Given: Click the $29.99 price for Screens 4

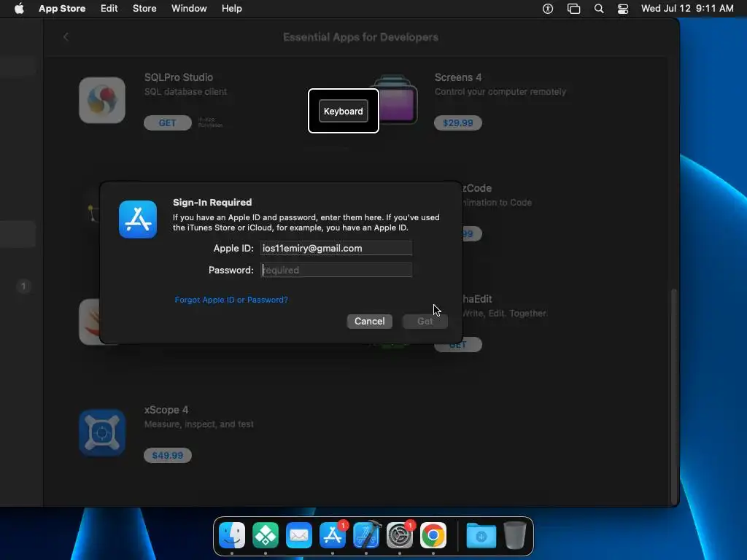Looking at the screenshot, I should (458, 122).
